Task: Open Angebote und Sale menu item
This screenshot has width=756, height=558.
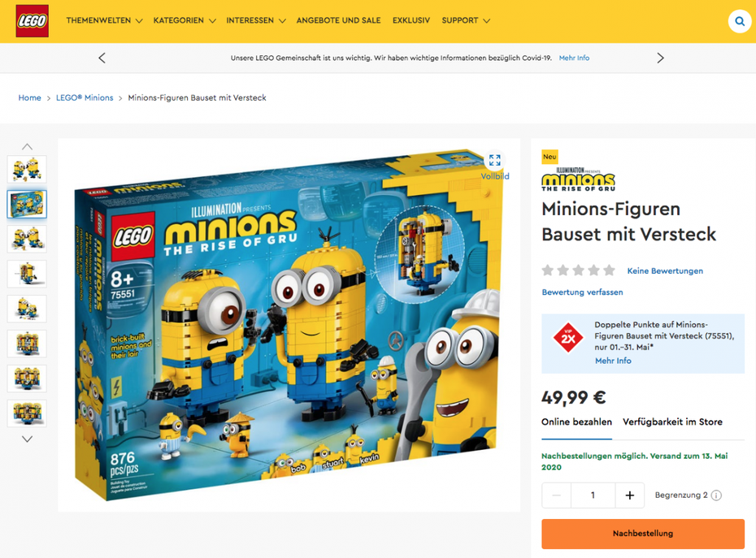Action: click(338, 21)
